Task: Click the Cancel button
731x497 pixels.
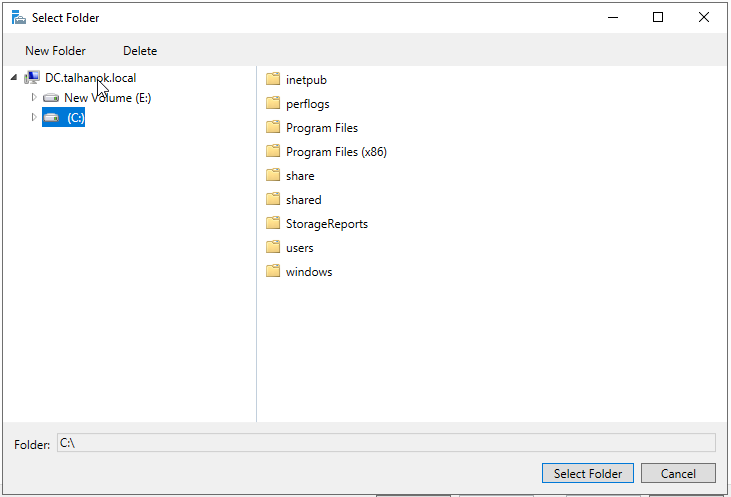Action: pos(678,473)
